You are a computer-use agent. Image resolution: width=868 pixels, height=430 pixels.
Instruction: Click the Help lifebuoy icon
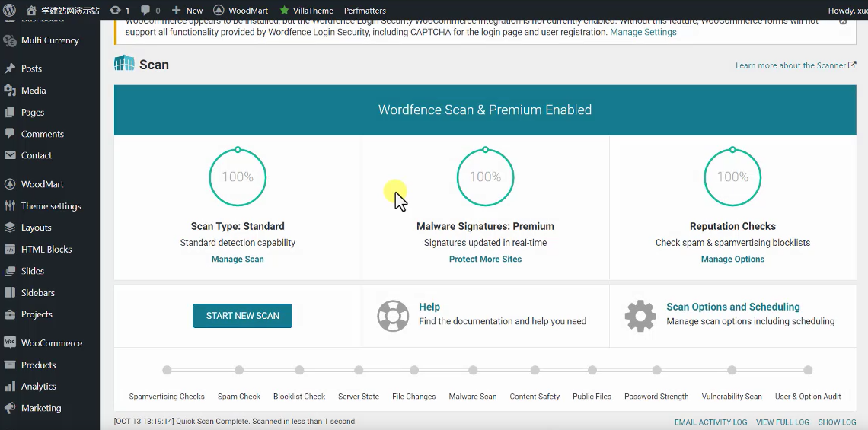pos(393,315)
